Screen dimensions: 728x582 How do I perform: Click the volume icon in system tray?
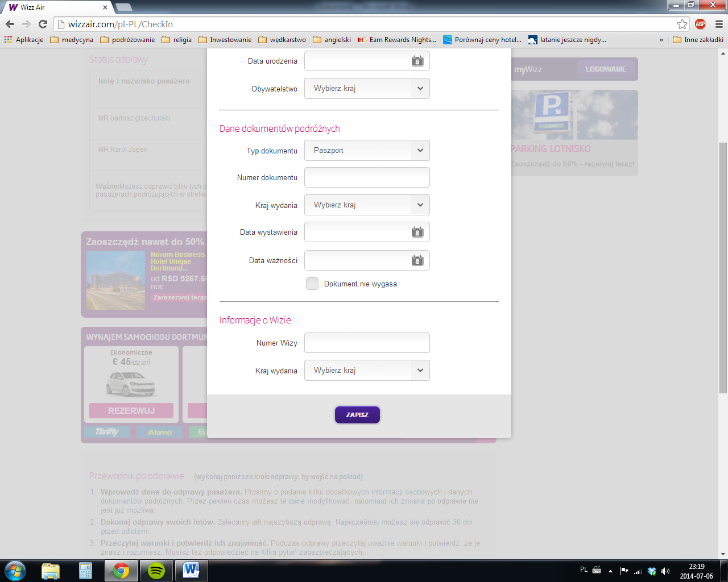665,571
